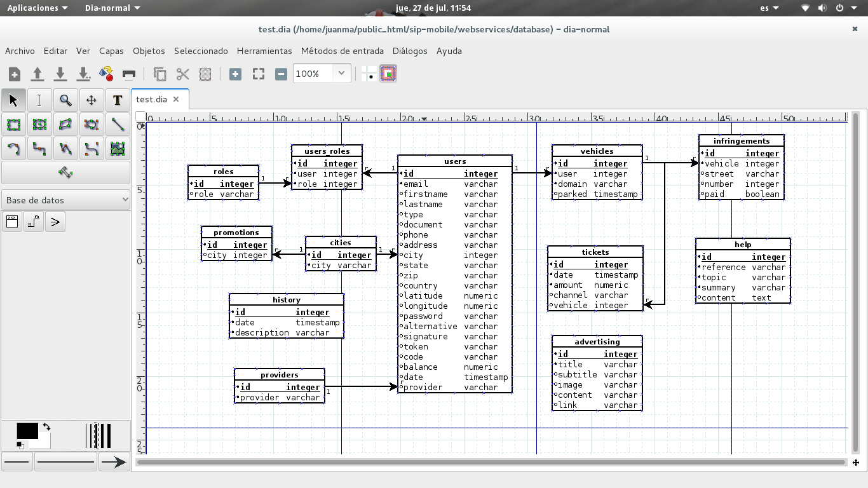Click the database Table shape icon

(12, 222)
